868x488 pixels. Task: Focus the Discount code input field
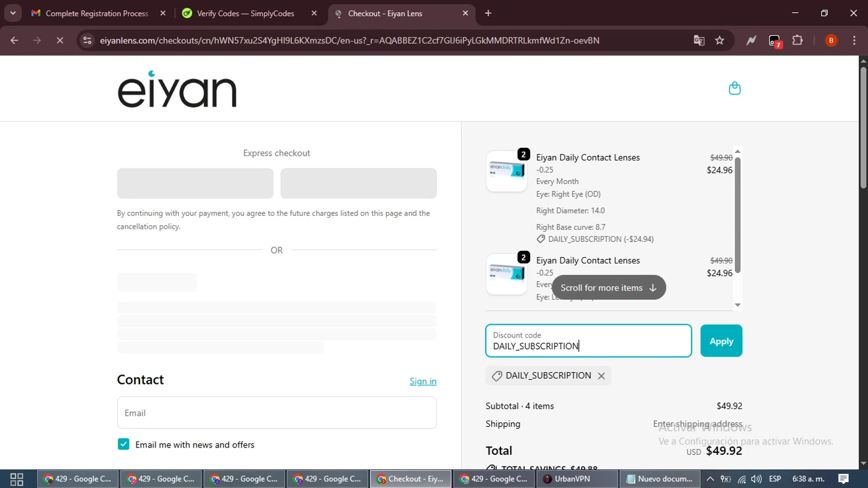[x=589, y=341]
